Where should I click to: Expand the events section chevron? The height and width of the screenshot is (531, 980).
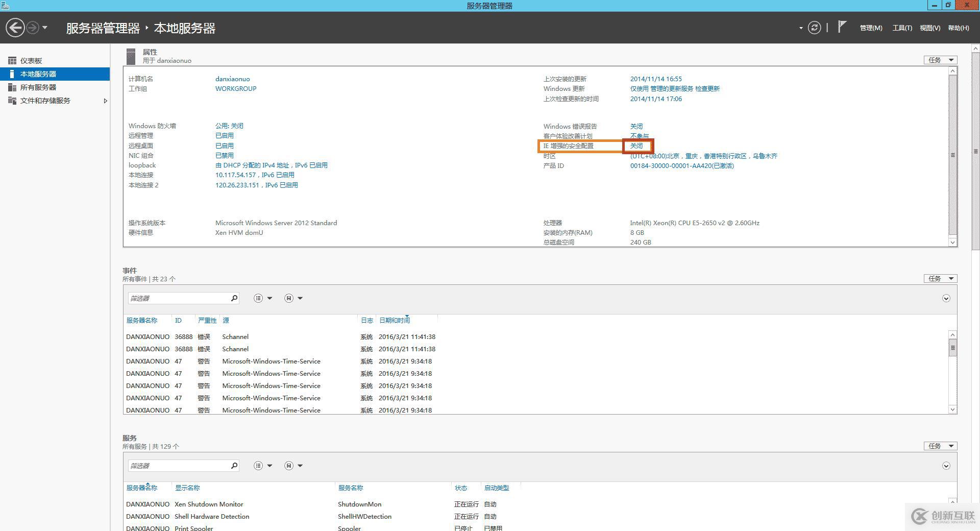coord(946,298)
